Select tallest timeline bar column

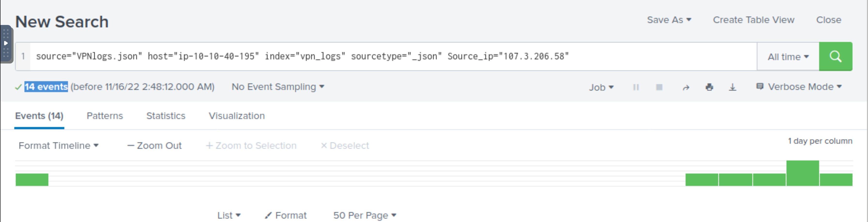coord(803,173)
